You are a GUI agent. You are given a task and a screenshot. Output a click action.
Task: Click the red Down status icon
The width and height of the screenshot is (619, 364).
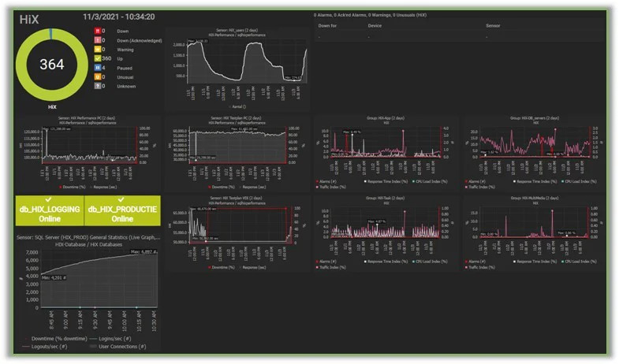pos(98,32)
